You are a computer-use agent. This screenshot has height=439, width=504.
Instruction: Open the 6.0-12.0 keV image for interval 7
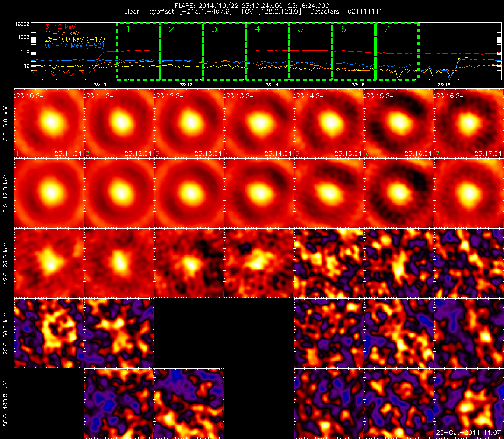(x=469, y=194)
